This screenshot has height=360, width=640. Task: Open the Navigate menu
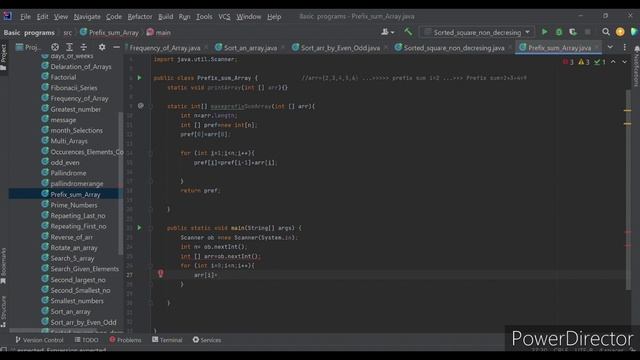(x=87, y=17)
